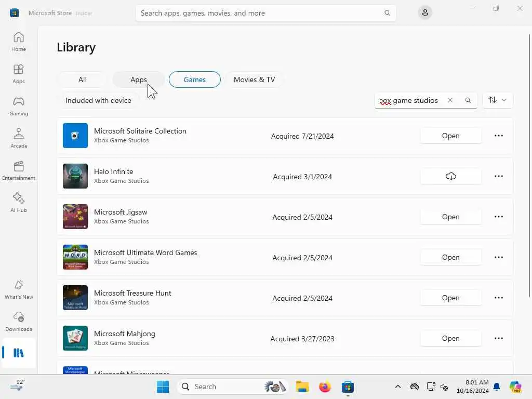Click the vertical scrollbar of the library
This screenshot has width=532, height=399.
click(x=529, y=166)
